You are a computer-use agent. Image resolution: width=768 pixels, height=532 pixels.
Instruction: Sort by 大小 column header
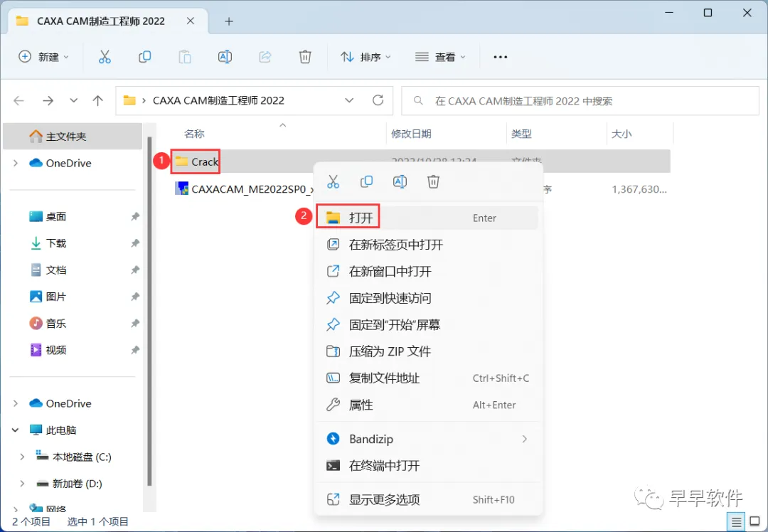coord(621,134)
